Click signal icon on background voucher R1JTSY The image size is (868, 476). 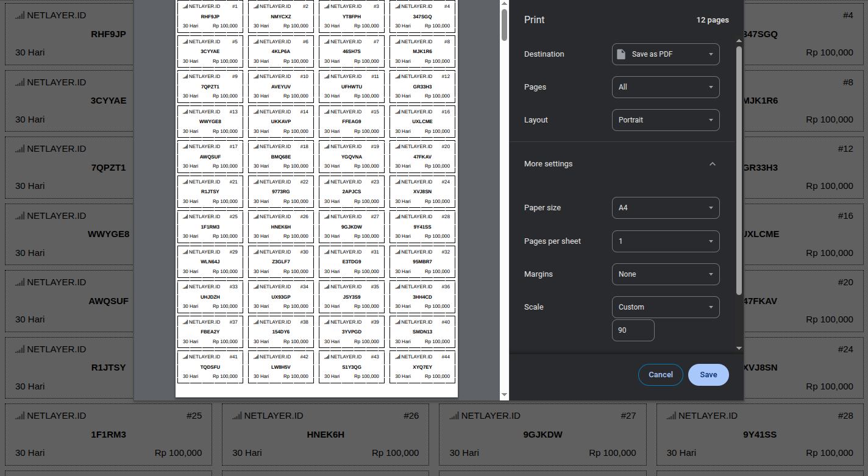point(20,349)
